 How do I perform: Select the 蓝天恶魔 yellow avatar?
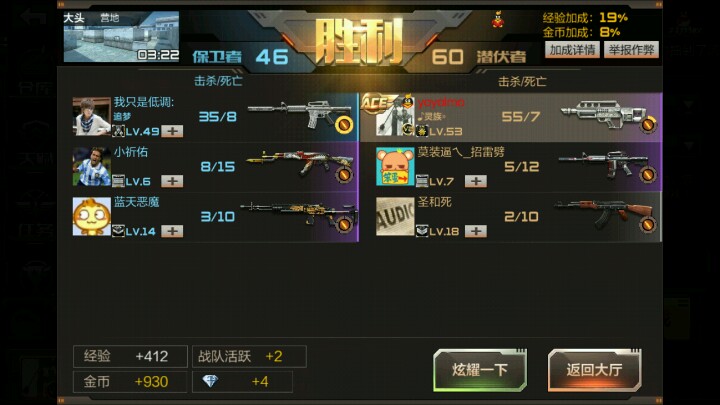tap(92, 216)
